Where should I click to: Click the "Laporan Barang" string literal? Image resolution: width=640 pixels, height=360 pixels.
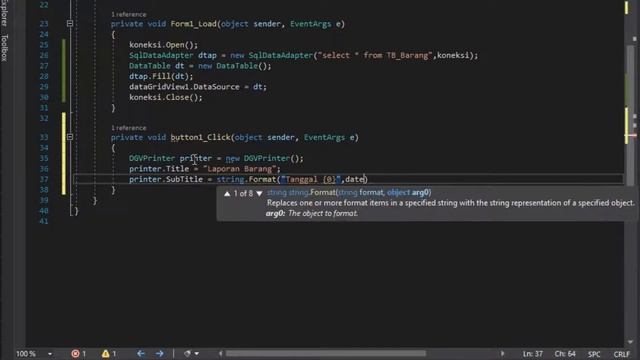[x=239, y=169]
